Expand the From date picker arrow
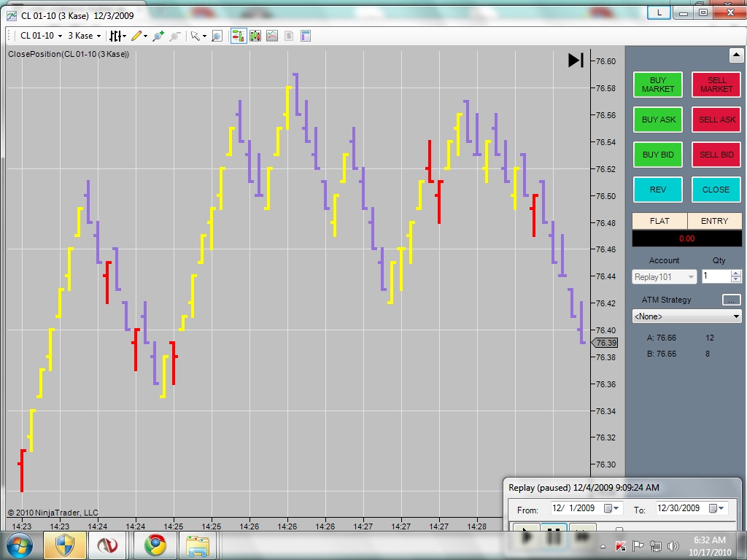Image resolution: width=747 pixels, height=560 pixels. 616,508
